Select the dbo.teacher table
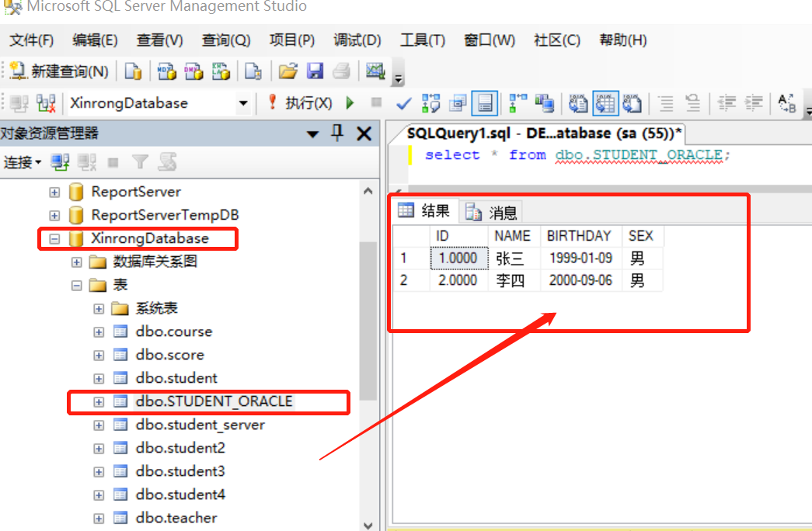This screenshot has width=812, height=531. pos(176,518)
